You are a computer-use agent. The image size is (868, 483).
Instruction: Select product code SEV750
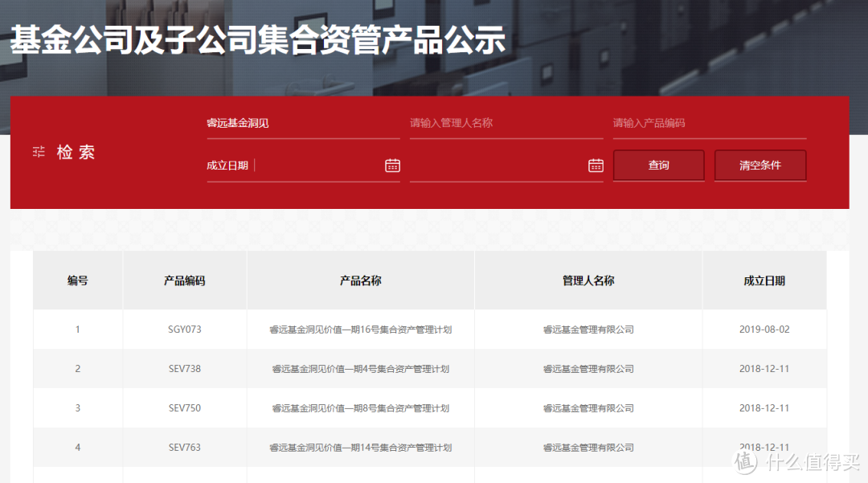(184, 407)
